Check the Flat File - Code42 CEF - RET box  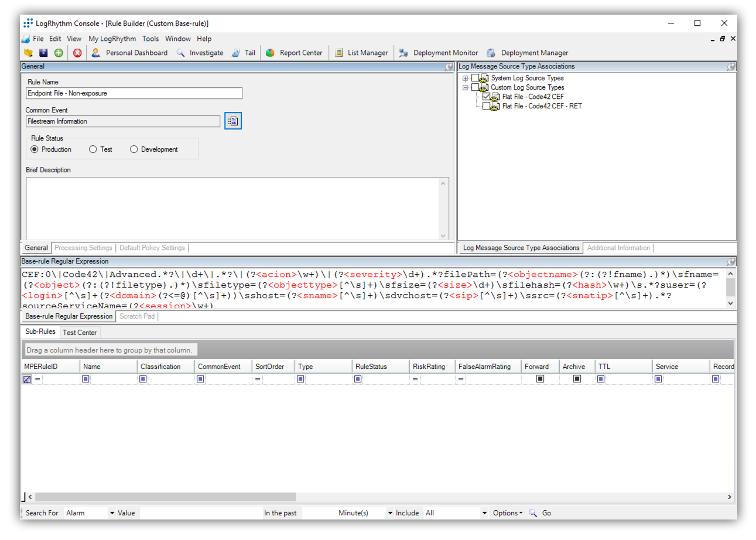coord(487,106)
